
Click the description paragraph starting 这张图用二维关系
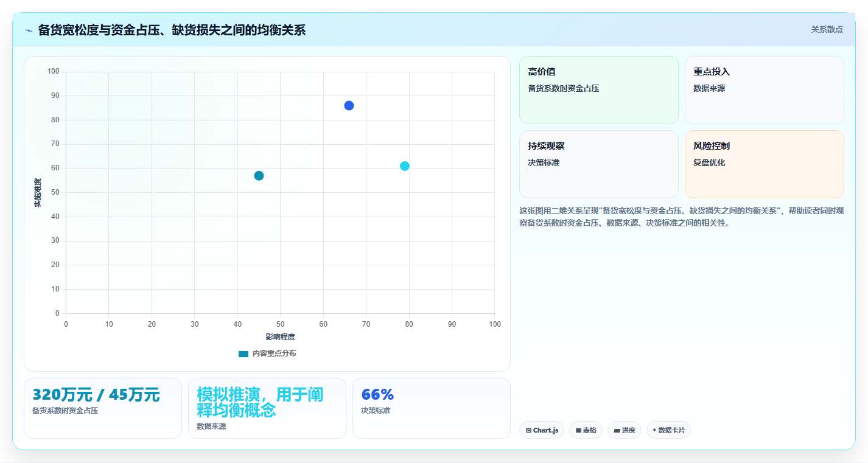click(681, 217)
